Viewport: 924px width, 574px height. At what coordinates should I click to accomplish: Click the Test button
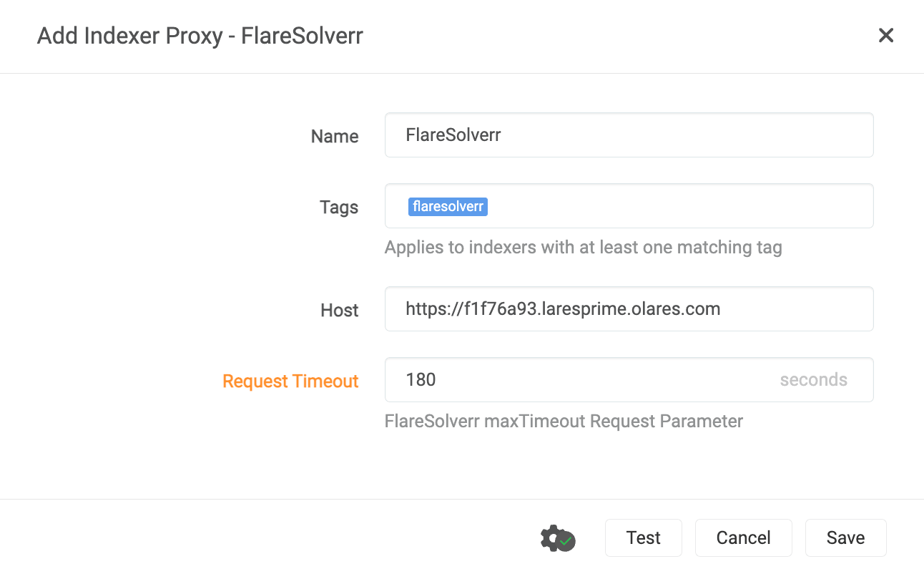click(643, 537)
